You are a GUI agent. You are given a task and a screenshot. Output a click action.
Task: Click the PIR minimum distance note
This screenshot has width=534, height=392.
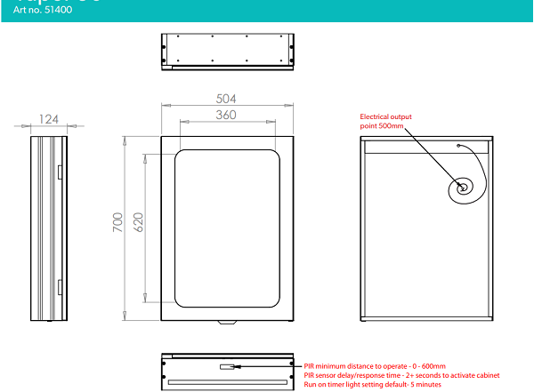pyautogui.click(x=375, y=365)
